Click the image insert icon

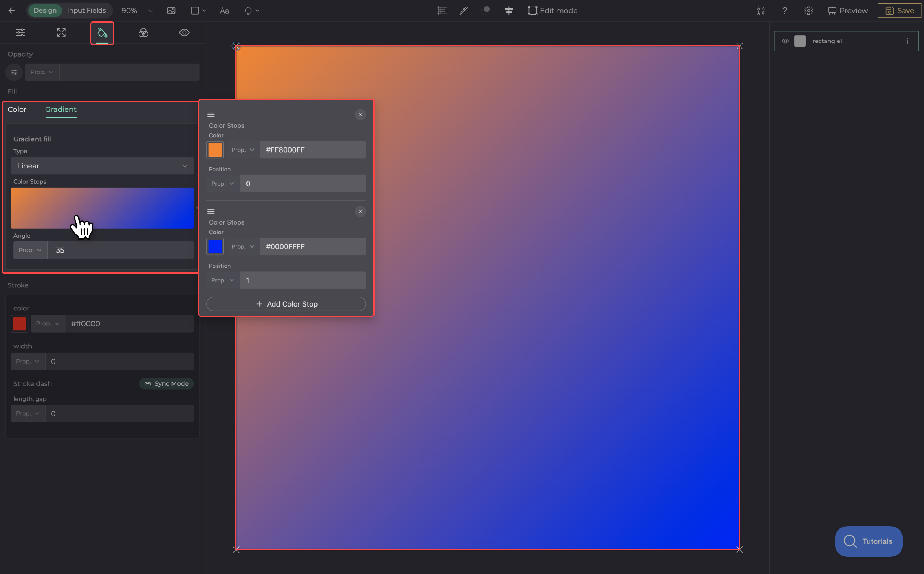coord(171,10)
